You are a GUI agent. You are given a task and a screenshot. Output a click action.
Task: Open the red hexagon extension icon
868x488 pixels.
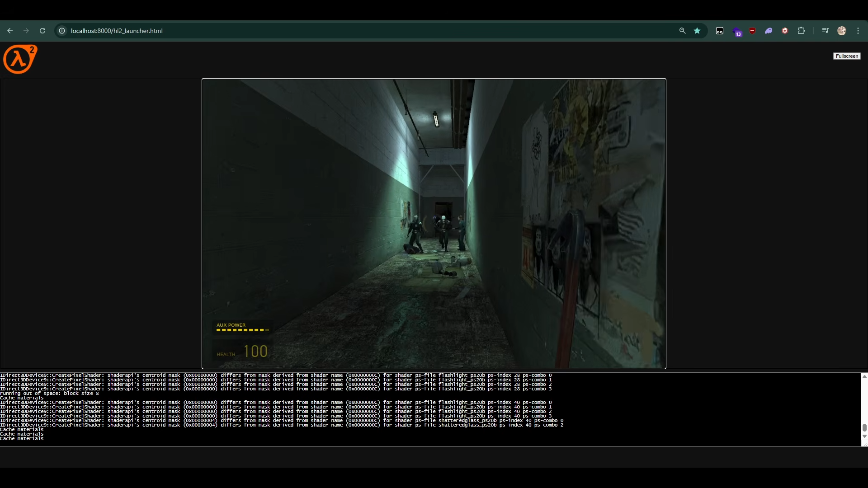pos(785,31)
